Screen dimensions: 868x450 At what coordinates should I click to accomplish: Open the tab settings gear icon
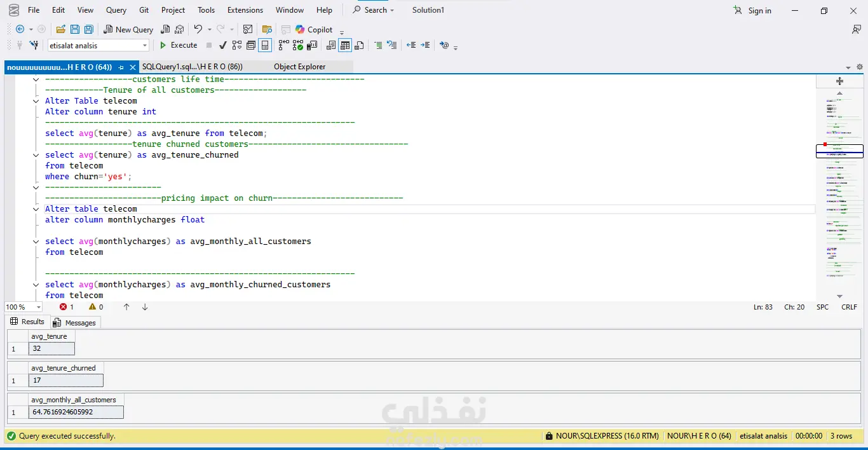point(860,67)
